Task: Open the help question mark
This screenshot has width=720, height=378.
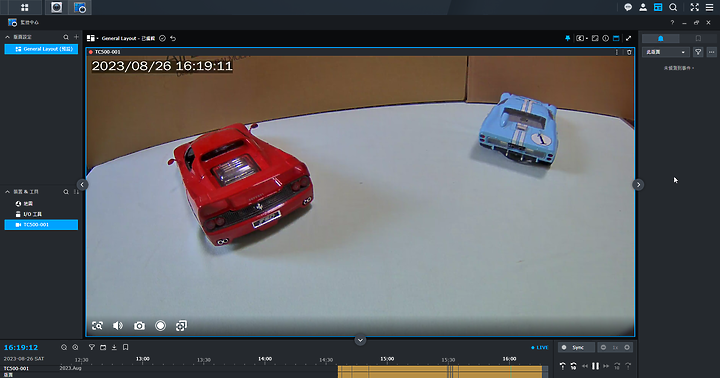Action: click(x=672, y=23)
